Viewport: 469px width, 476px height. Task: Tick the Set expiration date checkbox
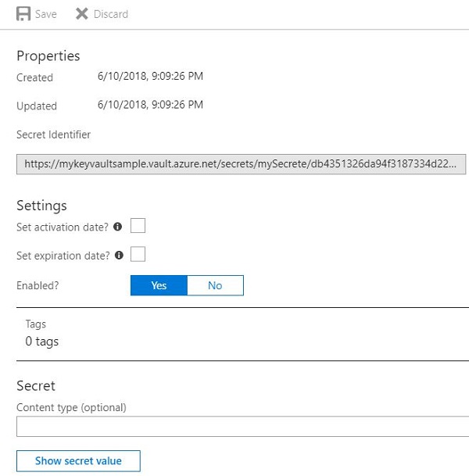138,255
